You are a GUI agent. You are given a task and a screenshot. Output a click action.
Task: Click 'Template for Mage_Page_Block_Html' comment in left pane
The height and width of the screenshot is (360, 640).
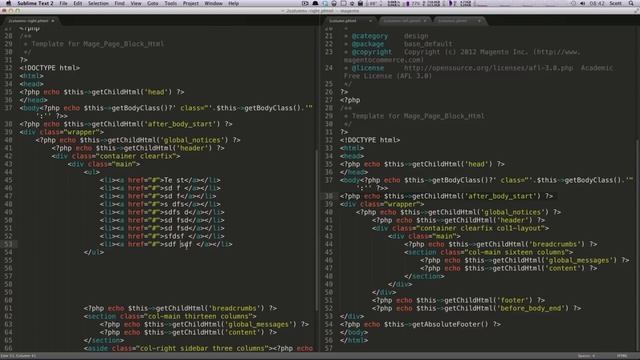point(98,44)
